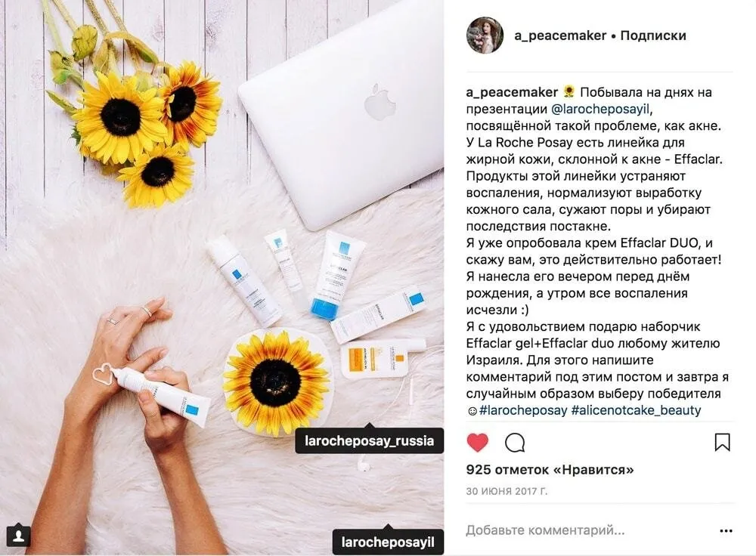Viewport: 756px width, 556px height.
Task: Click the tagged people icon on photo
Action: (x=18, y=536)
